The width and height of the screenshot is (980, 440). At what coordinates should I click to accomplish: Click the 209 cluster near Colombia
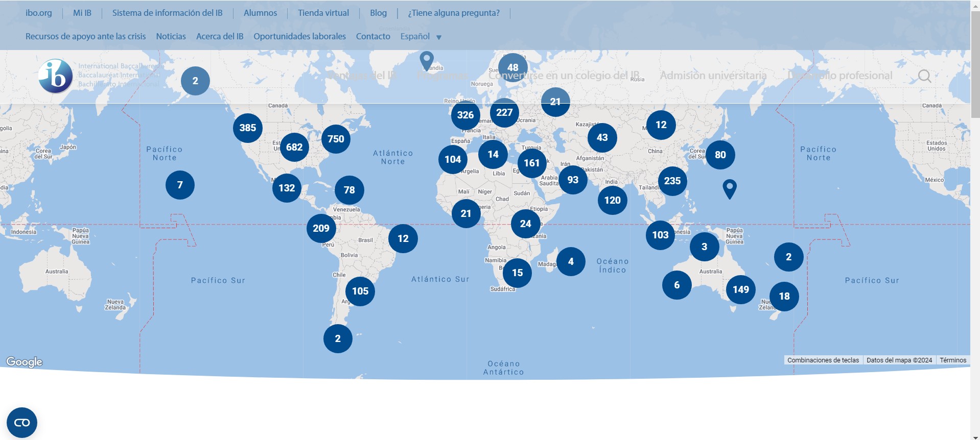pos(321,228)
